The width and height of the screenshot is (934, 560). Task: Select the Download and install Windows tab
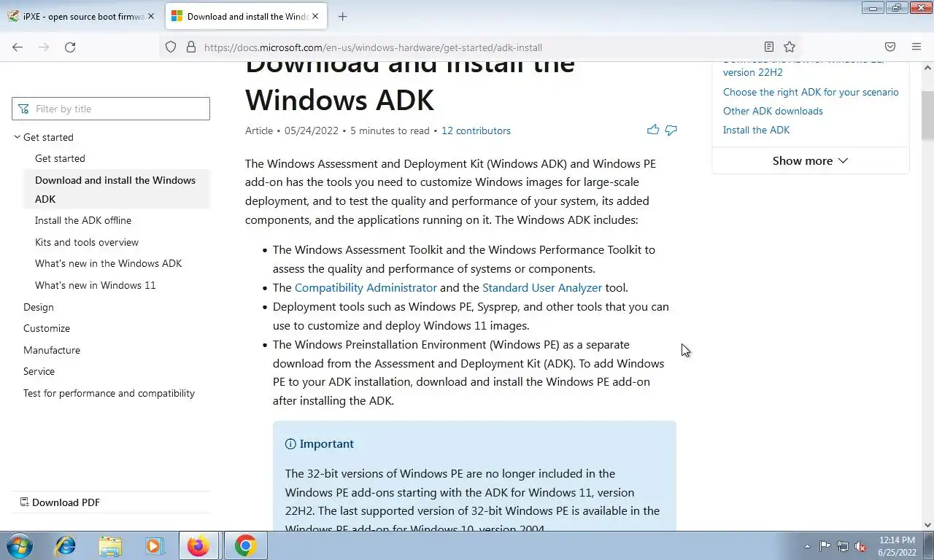pos(246,16)
